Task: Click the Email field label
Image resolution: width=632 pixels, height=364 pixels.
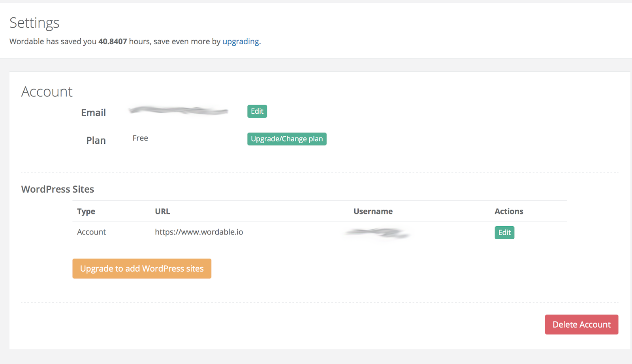Action: click(x=93, y=113)
